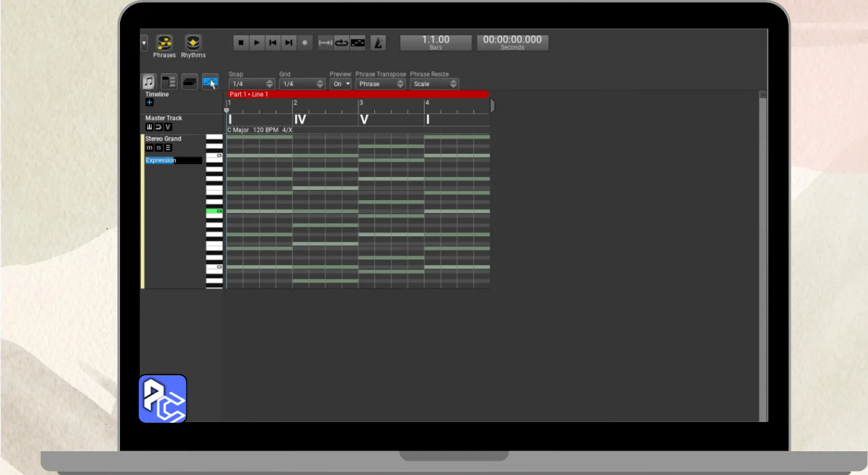Image resolution: width=868 pixels, height=475 pixels.
Task: Open the Preview On dropdown
Action: coord(340,84)
